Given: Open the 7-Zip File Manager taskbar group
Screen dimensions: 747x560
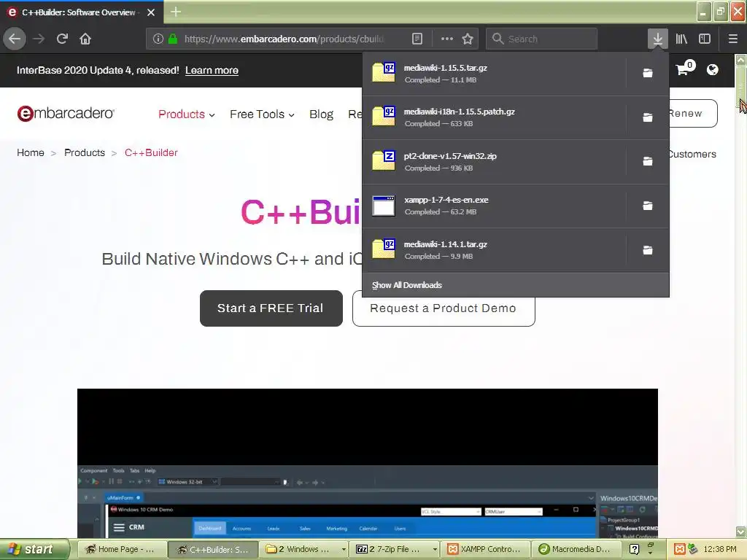Looking at the screenshot, I should coord(395,549).
